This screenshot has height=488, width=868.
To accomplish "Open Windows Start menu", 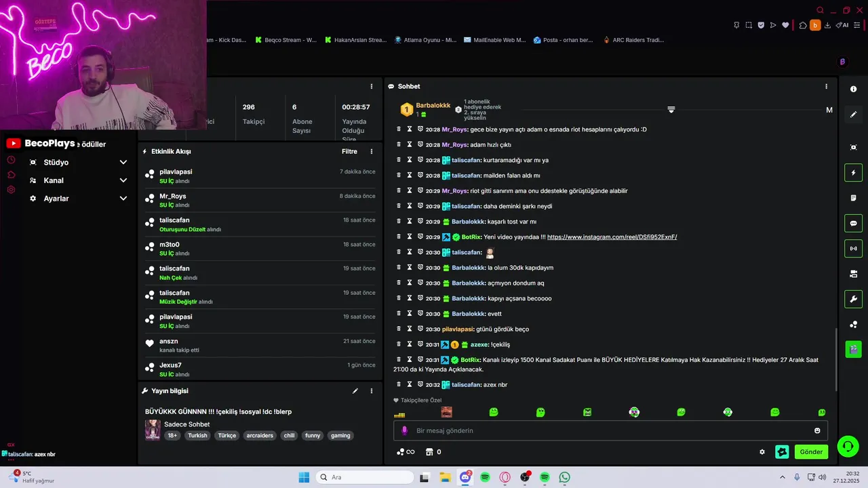I will click(x=304, y=477).
